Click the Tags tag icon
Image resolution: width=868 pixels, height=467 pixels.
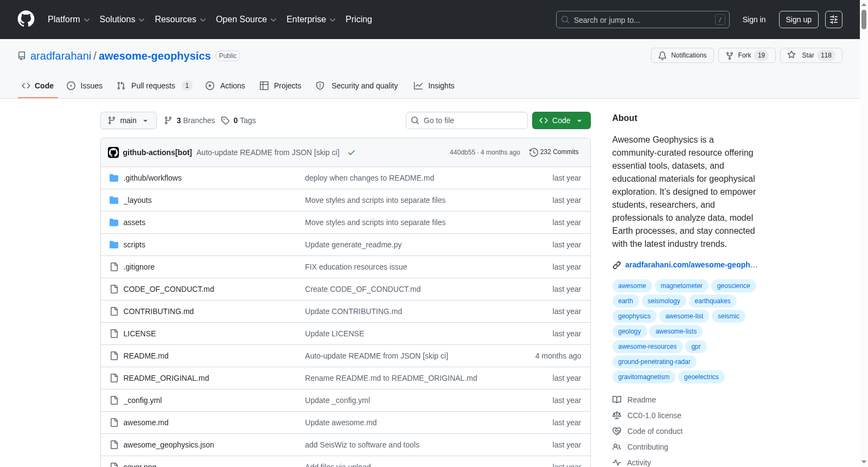[226, 120]
